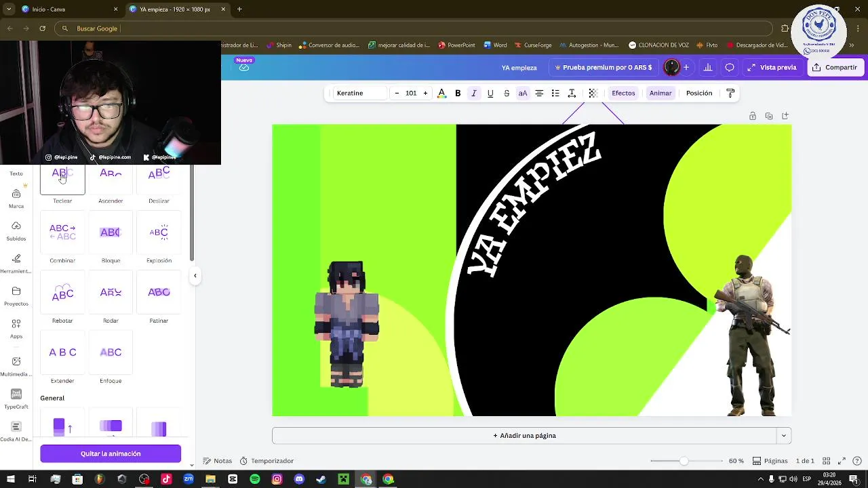Toggle underline formatting
868x488 pixels.
pos(490,93)
